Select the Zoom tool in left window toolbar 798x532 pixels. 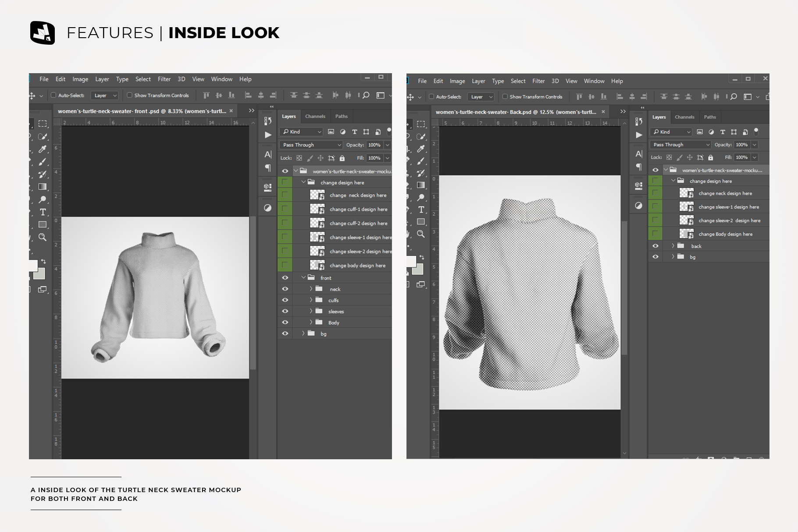(43, 237)
